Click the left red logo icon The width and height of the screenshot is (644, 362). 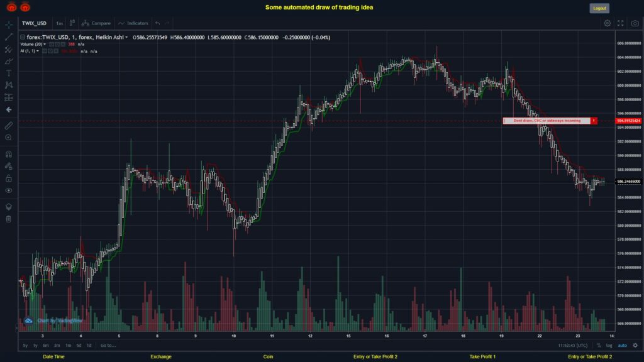(11, 8)
